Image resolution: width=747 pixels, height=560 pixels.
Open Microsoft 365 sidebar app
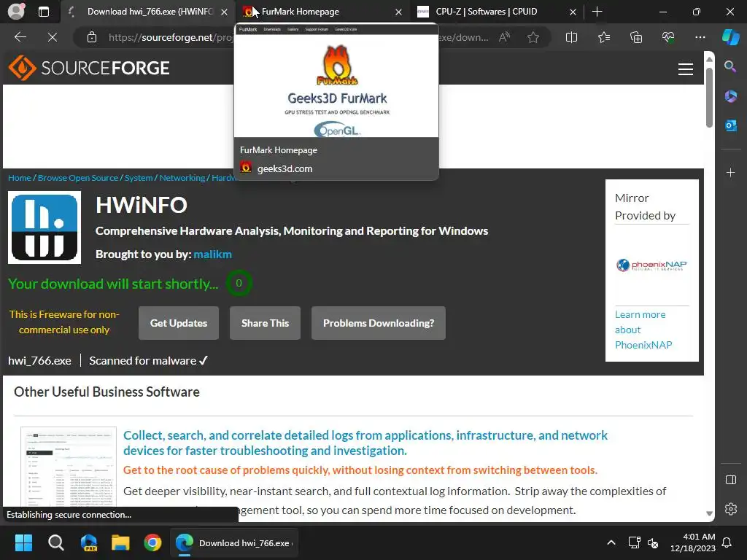[x=730, y=96]
